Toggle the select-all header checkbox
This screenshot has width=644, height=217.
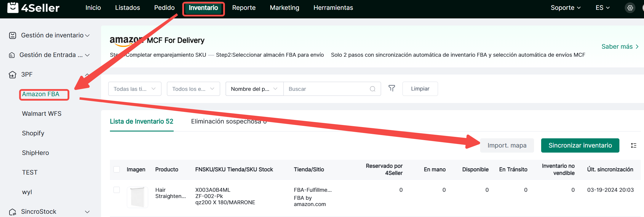[117, 169]
